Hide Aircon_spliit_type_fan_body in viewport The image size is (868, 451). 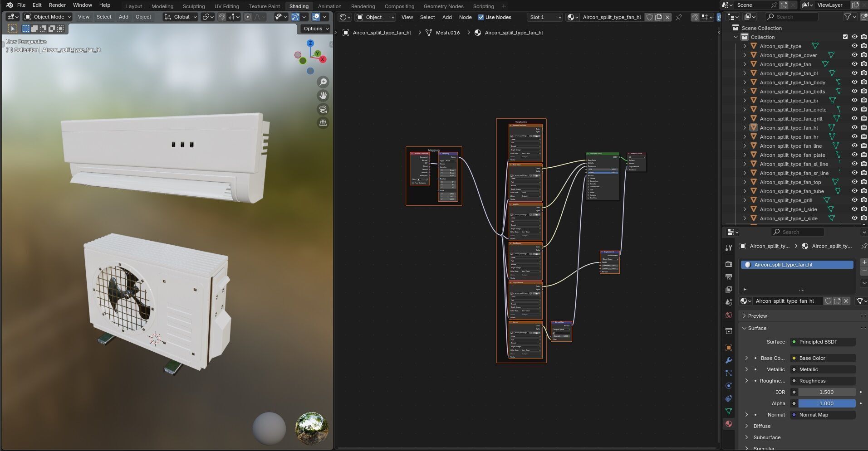[x=854, y=82]
